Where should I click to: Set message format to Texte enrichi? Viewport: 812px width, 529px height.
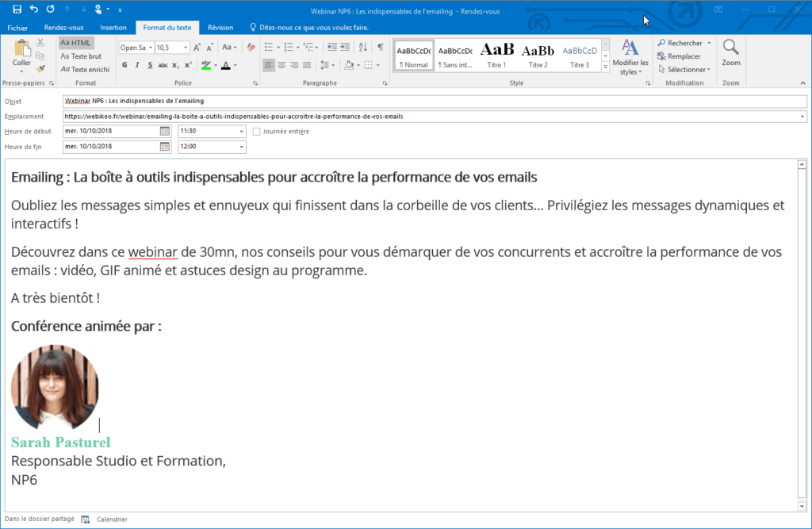85,70
